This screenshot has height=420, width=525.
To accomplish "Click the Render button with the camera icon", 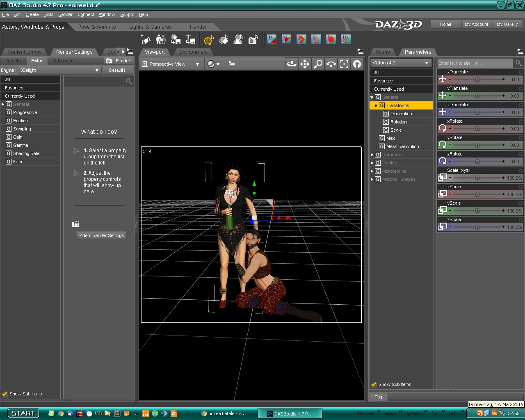I will tap(118, 61).
